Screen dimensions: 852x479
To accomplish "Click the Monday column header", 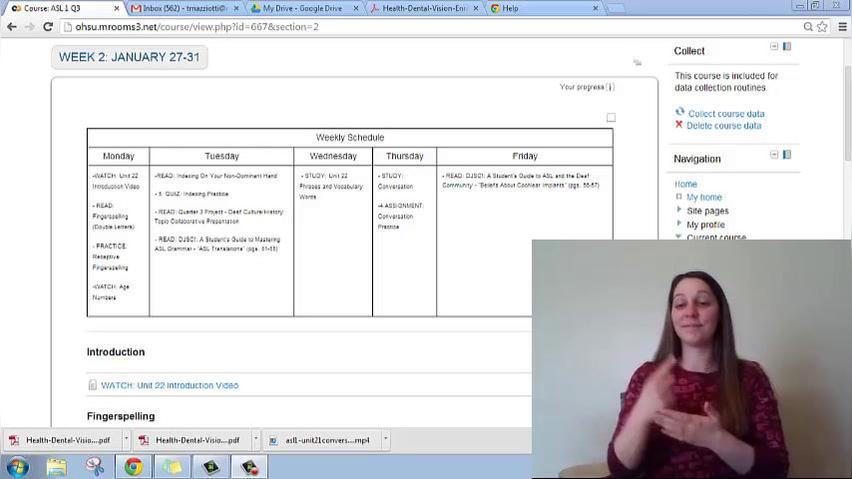I will (x=118, y=156).
